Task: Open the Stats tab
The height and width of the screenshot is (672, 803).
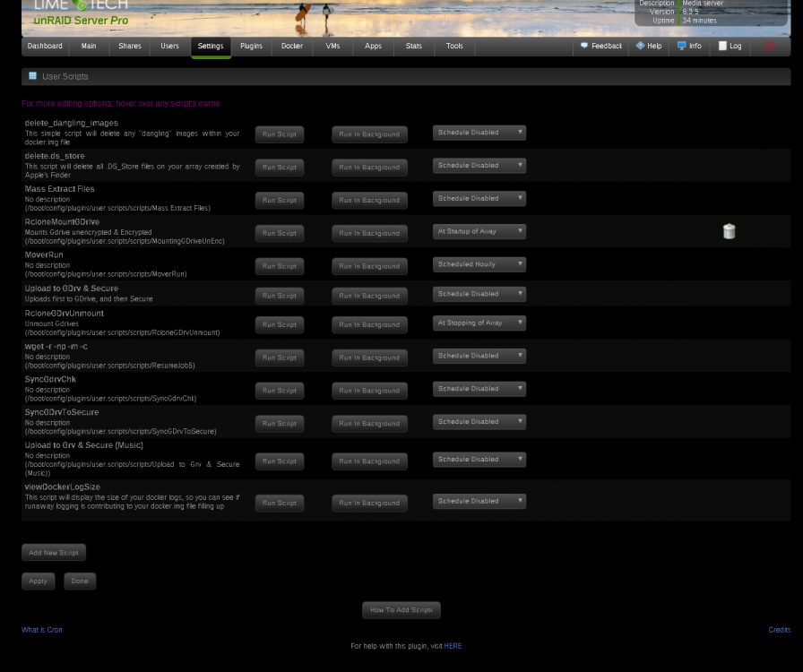Action: [414, 46]
